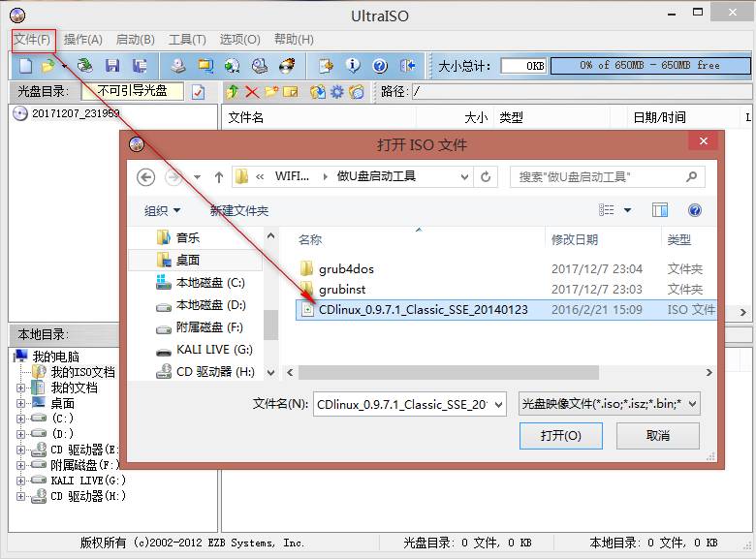756x559 pixels.
Task: Click the dialog Refresh icon
Action: (486, 177)
